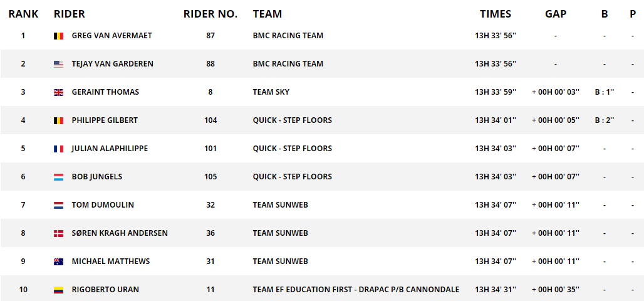Click the Belgian flag beside Philippe Gilbert
The height and width of the screenshot is (301, 644).
pyautogui.click(x=58, y=121)
